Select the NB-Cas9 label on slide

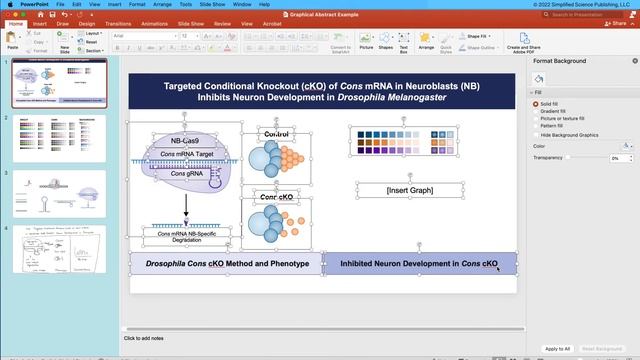point(185,141)
